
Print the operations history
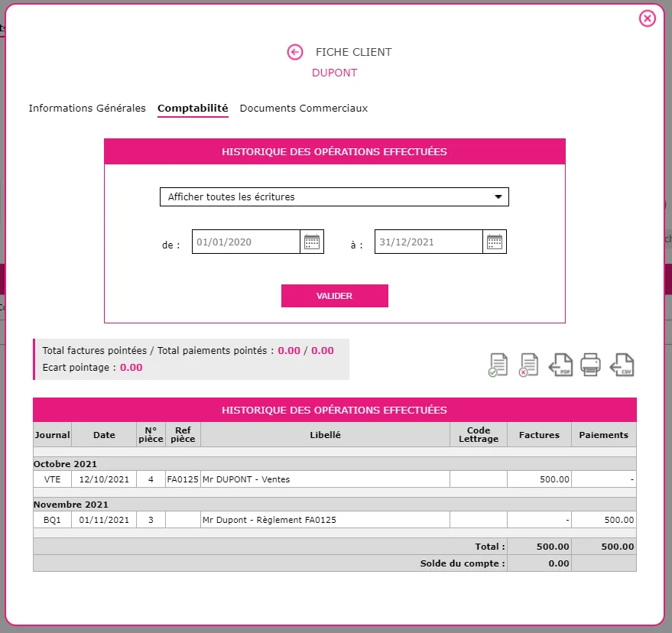click(x=590, y=365)
